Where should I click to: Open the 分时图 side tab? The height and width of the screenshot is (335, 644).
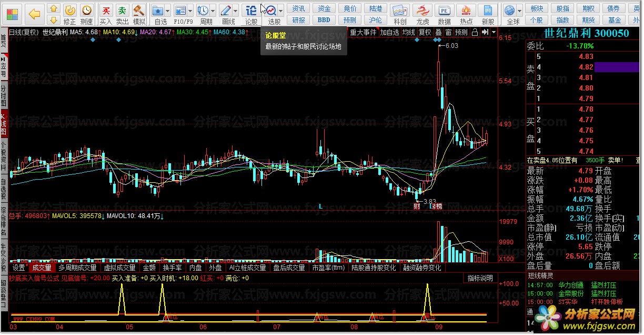coord(4,96)
